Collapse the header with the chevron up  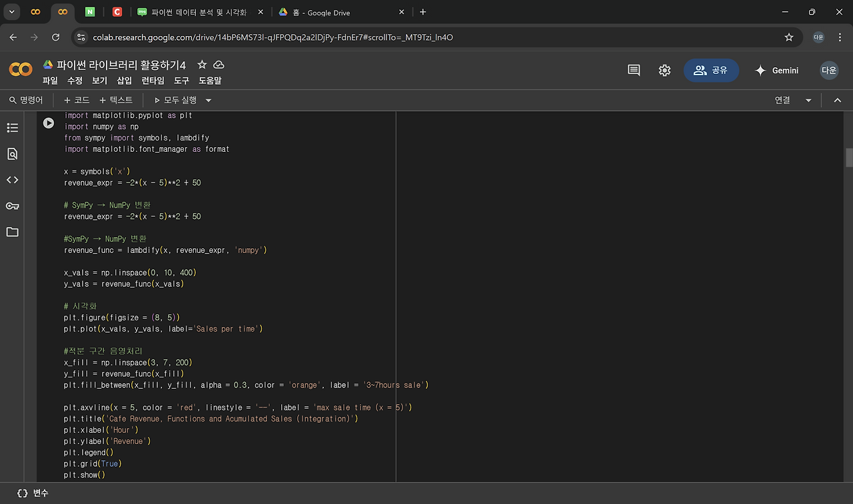[x=838, y=100]
